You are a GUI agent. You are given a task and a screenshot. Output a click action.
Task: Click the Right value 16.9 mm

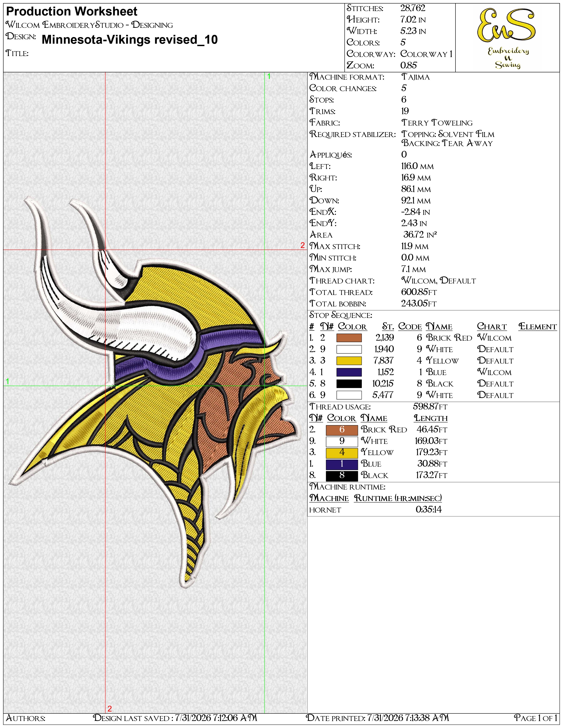pos(416,178)
